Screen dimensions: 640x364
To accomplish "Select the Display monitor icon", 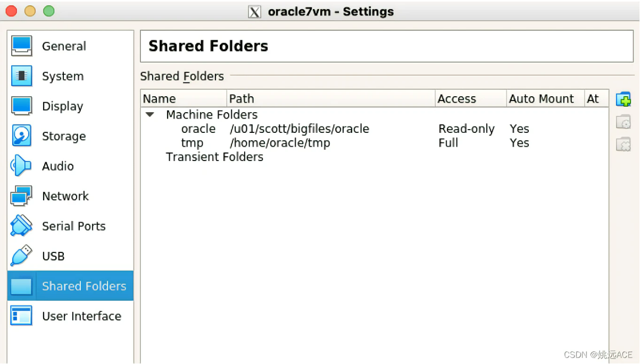I will 21,106.
